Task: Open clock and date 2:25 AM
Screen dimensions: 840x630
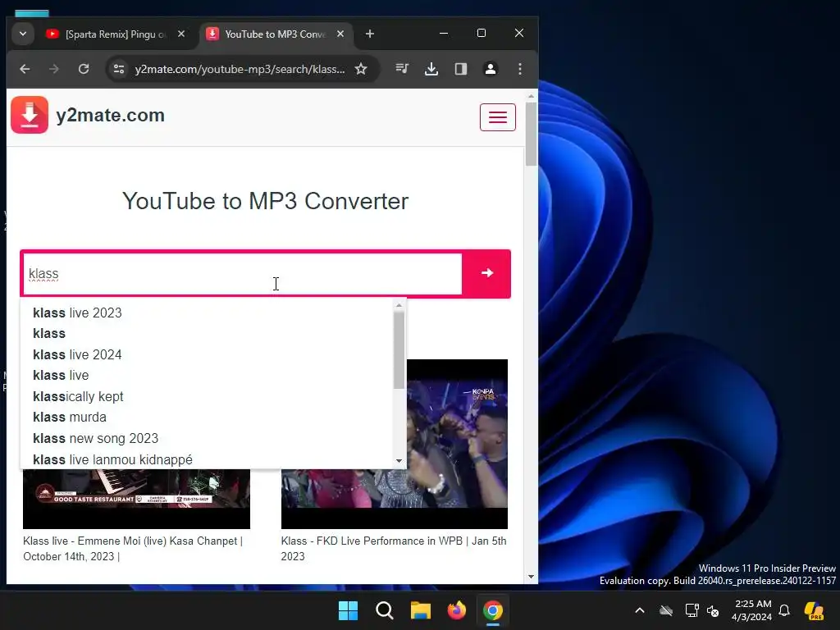Action: pyautogui.click(x=751, y=610)
